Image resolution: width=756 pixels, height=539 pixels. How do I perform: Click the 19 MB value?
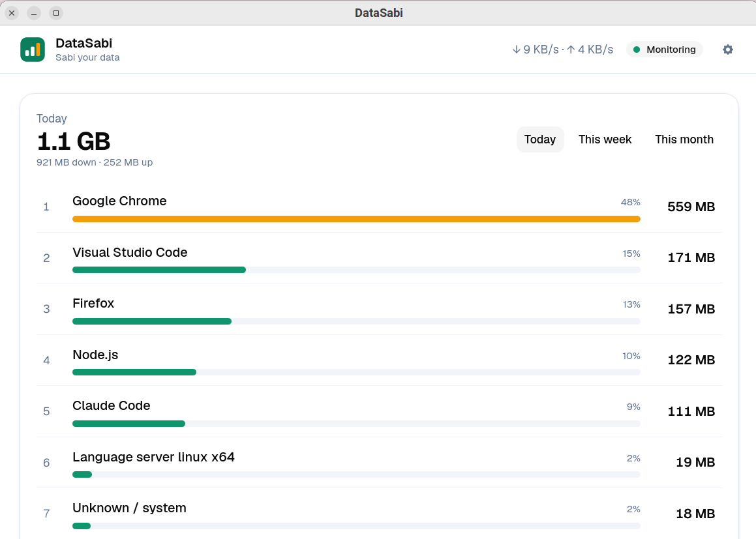(x=695, y=462)
